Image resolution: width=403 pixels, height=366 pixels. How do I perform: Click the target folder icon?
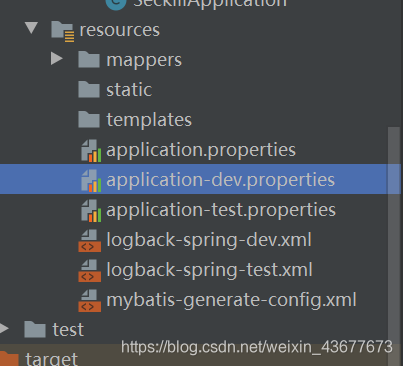tap(9, 358)
